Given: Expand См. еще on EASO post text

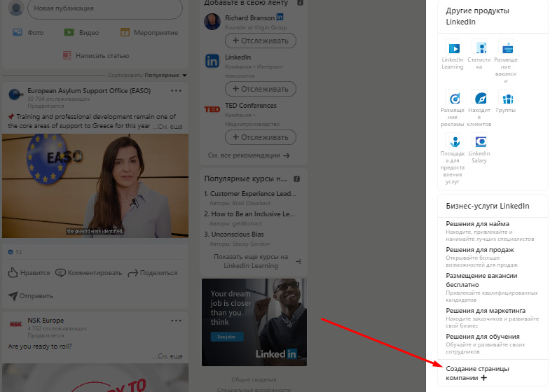Looking at the screenshot, I should (x=167, y=126).
